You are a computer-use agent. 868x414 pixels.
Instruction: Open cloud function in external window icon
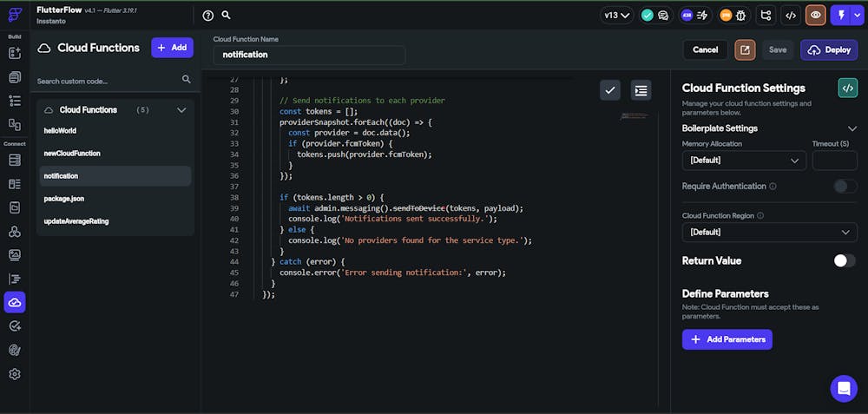click(x=745, y=49)
